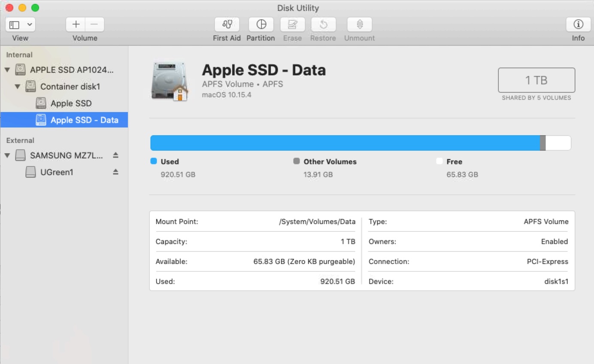
Task: Run First Aid from the toolbar
Action: (227, 24)
